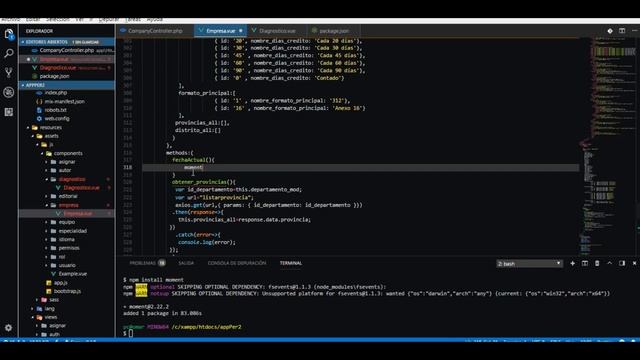Open the editor more actions ellipsis
The width and height of the screenshot is (640, 360).
[634, 31]
